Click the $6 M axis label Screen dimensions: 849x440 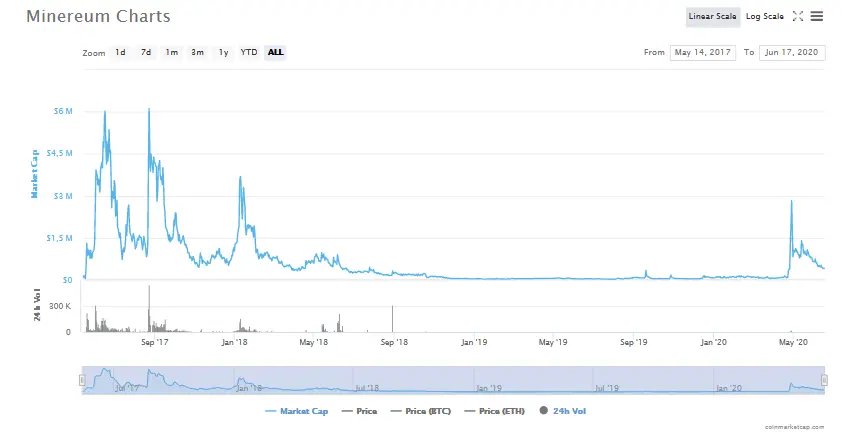tap(62, 111)
